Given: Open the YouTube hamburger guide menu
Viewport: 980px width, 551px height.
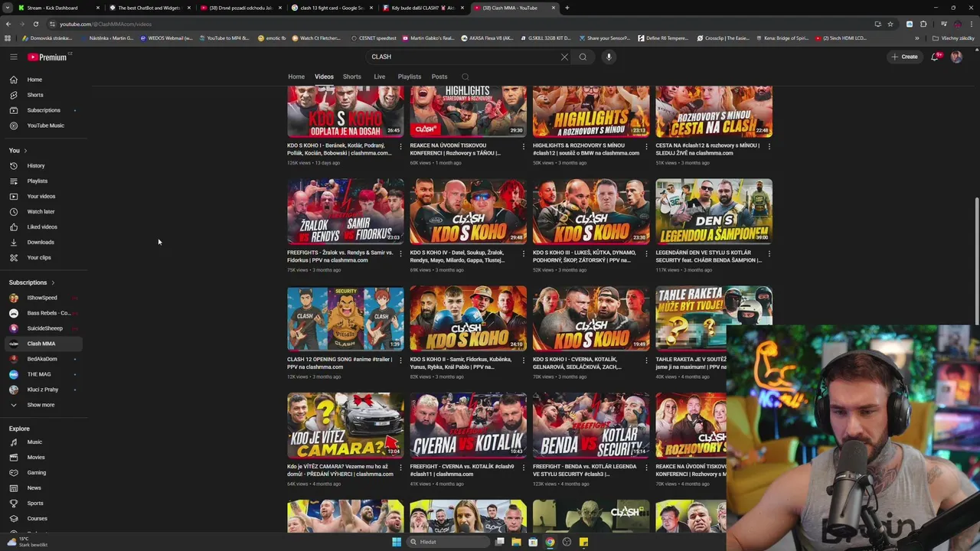Looking at the screenshot, I should click(x=13, y=57).
